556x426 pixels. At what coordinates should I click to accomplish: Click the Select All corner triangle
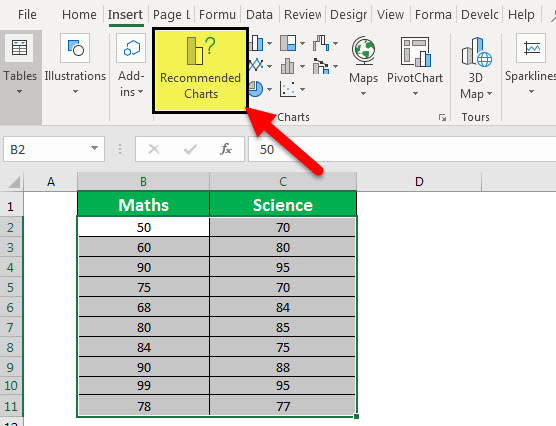point(14,182)
